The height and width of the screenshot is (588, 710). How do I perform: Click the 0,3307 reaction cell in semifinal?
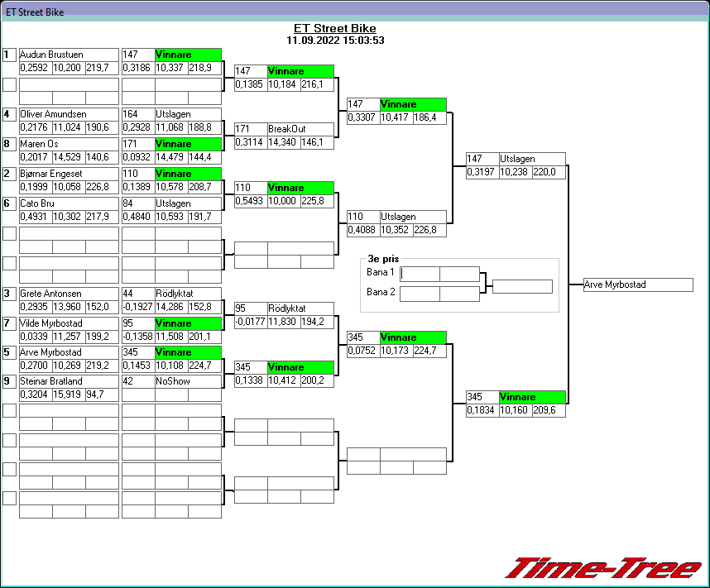(x=363, y=117)
